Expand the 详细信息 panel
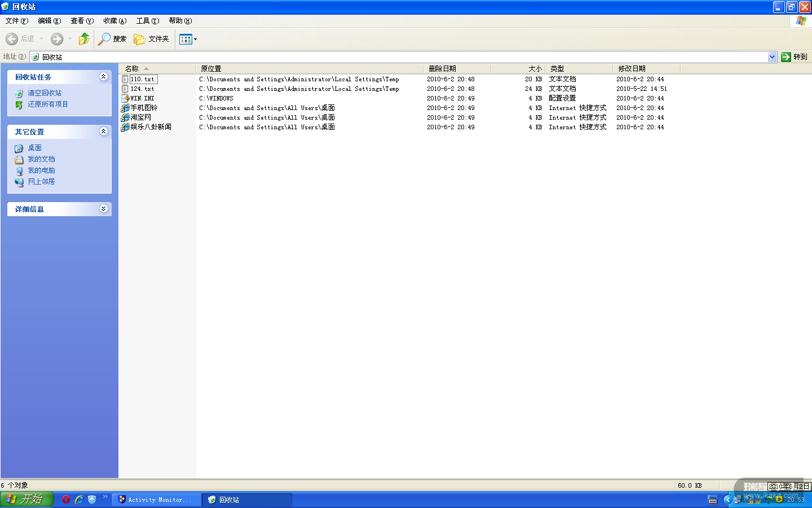Screen dimensions: 812x508 (x=103, y=209)
